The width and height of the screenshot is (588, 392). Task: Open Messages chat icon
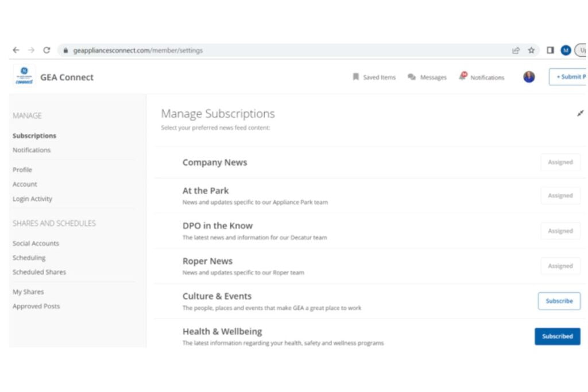tap(412, 77)
